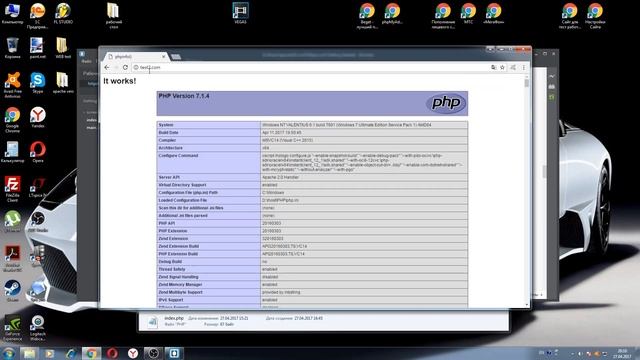Open the FileZilla Client desktop shortcut
Image resolution: width=640 pixels, height=360 pixels.
(12, 189)
